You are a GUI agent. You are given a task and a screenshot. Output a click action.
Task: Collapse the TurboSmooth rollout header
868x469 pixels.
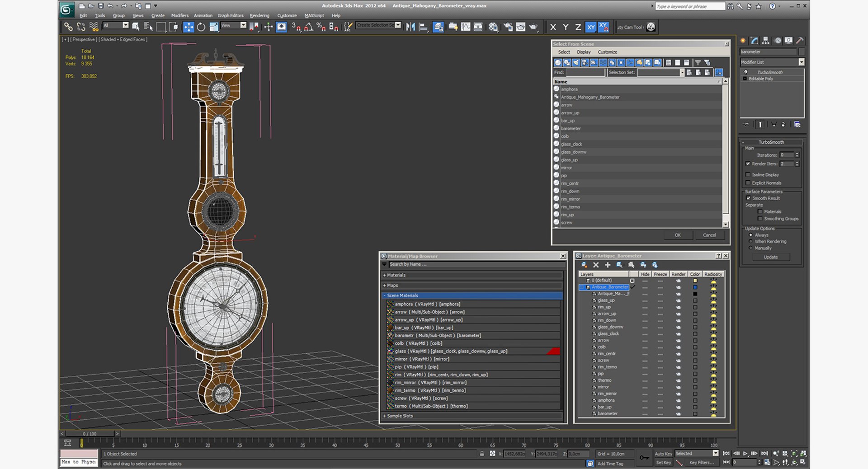coord(771,142)
